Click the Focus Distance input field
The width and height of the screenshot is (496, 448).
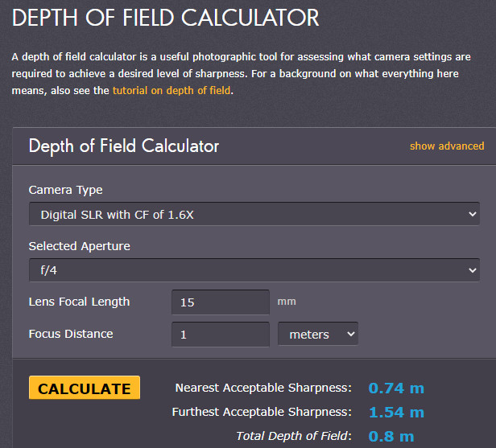pyautogui.click(x=221, y=335)
